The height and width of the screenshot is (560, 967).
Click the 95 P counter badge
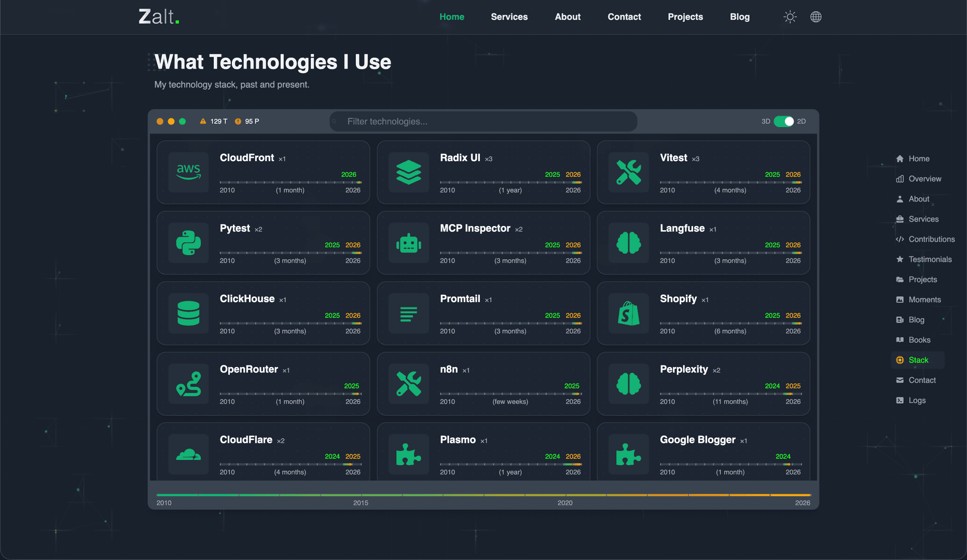(247, 121)
